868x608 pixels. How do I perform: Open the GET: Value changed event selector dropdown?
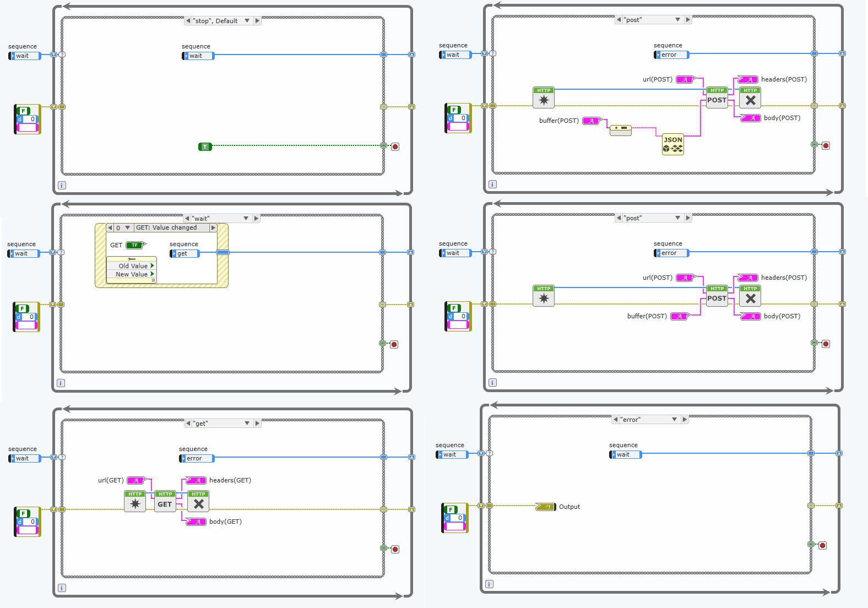point(128,227)
